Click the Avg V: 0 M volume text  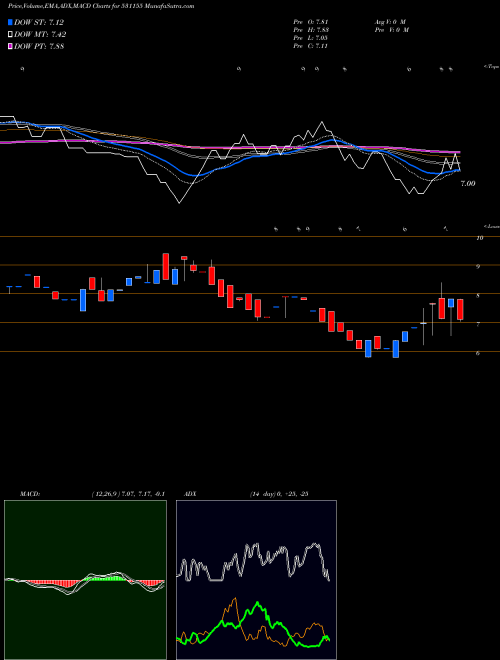(x=389, y=22)
